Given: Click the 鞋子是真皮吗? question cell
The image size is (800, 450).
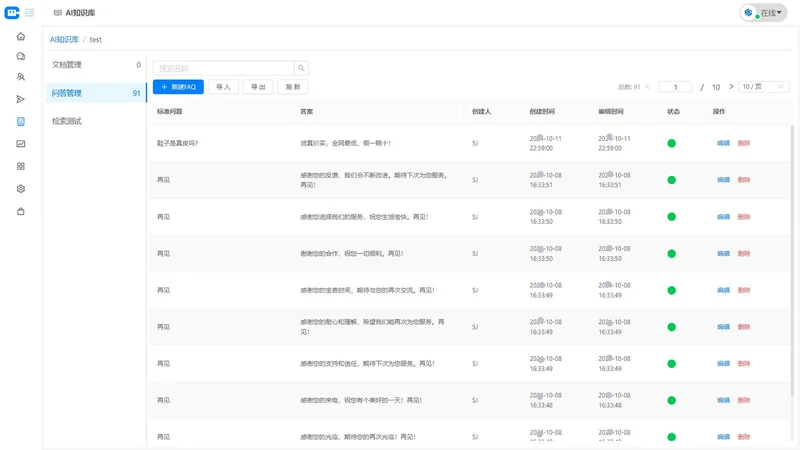Looking at the screenshot, I should pos(178,143).
